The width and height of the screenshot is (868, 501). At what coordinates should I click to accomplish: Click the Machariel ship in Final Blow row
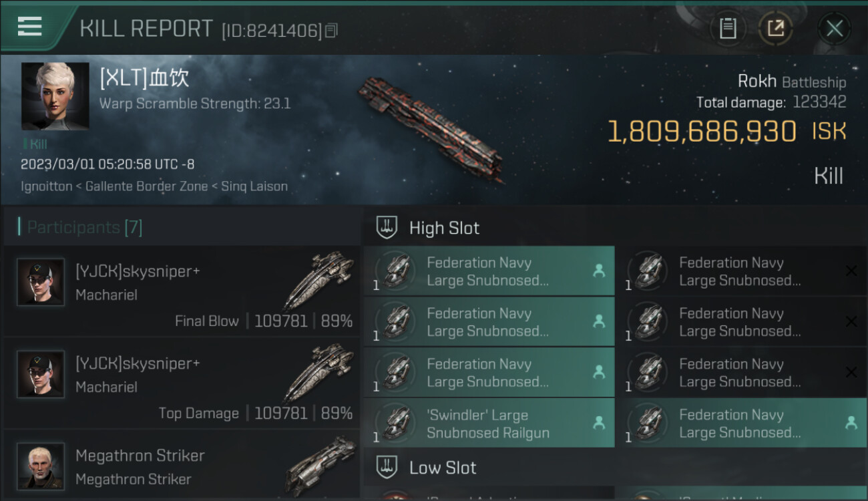pyautogui.click(x=319, y=279)
